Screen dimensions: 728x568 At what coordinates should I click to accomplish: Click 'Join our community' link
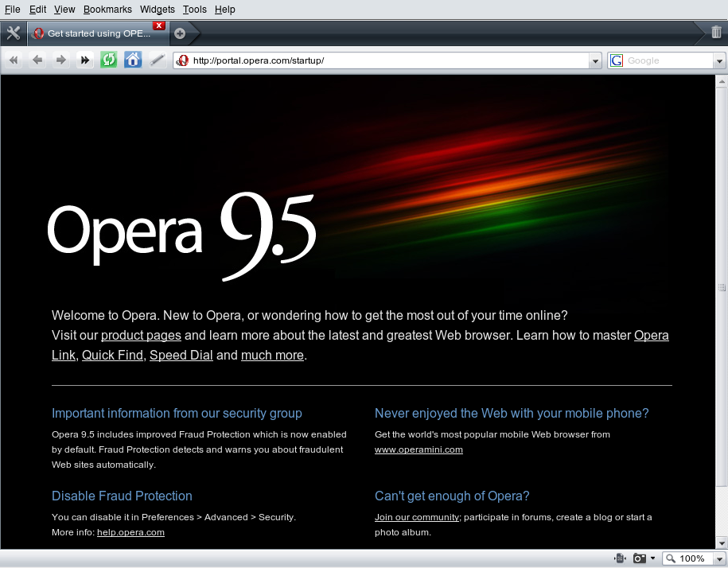(x=417, y=517)
